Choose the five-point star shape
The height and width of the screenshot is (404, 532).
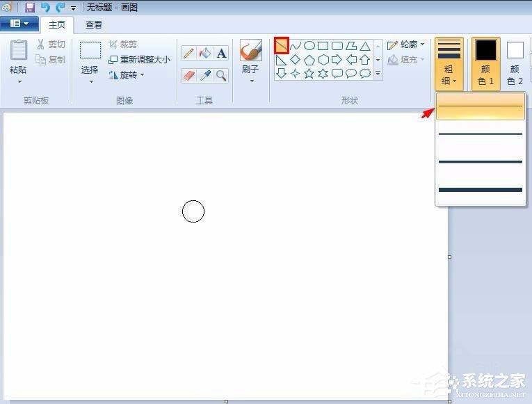(x=309, y=74)
